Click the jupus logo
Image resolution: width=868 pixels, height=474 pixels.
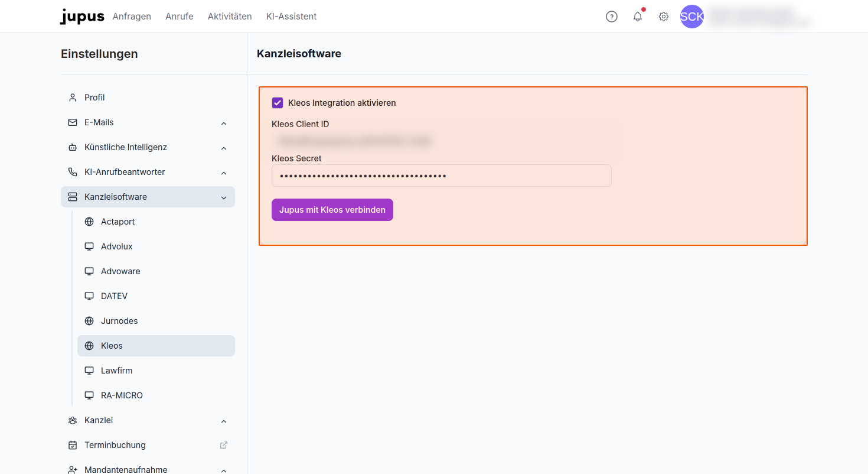click(82, 17)
